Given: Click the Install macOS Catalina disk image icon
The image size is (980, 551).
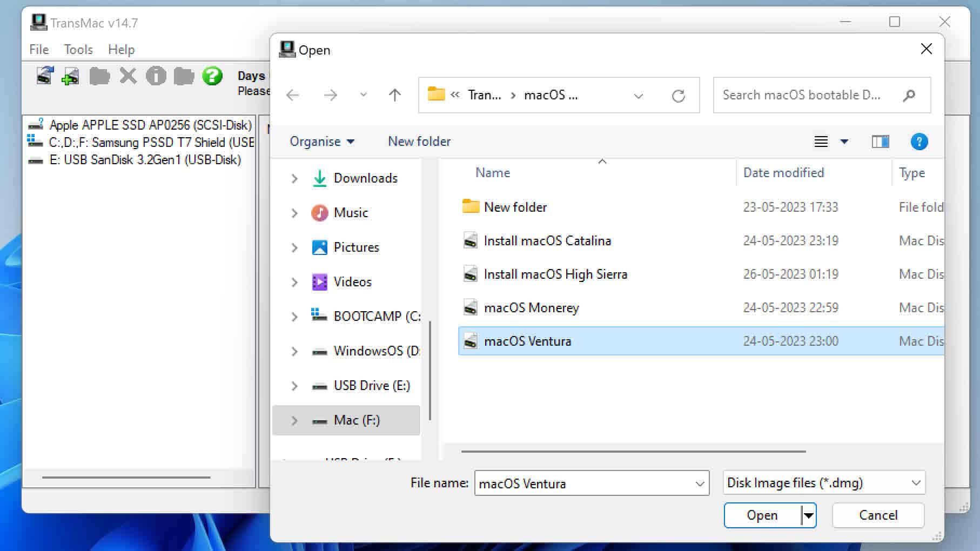Looking at the screenshot, I should click(471, 240).
